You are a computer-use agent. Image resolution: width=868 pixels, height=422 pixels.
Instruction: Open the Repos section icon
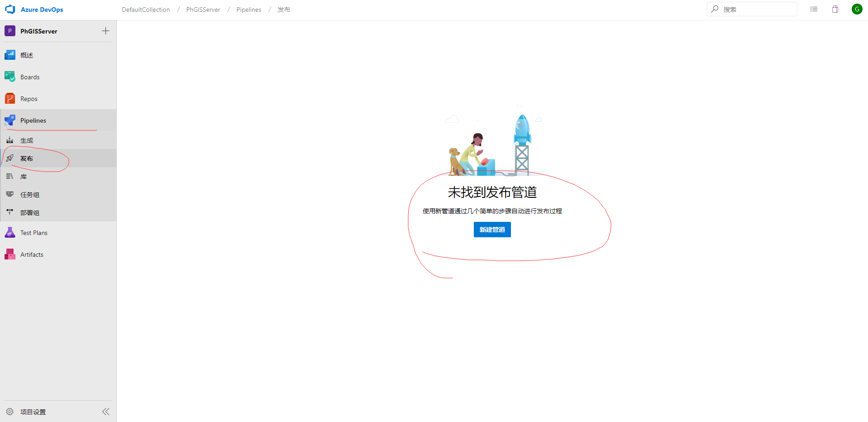pos(10,99)
